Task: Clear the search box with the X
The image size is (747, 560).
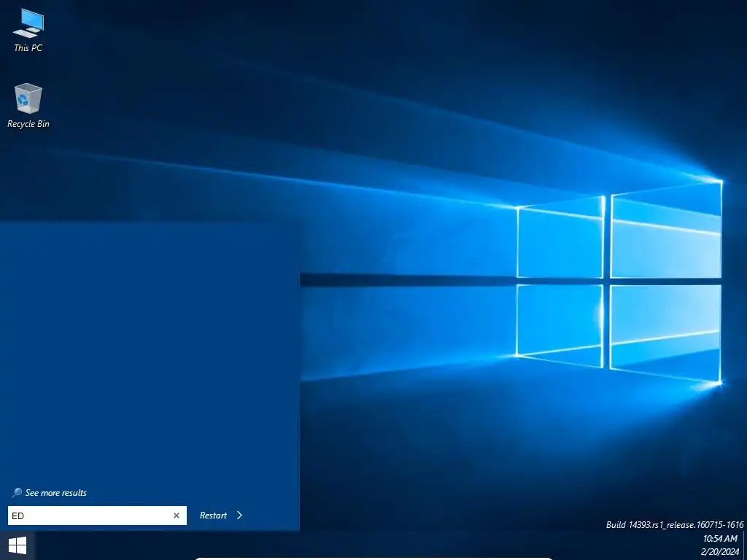Action: [x=177, y=516]
